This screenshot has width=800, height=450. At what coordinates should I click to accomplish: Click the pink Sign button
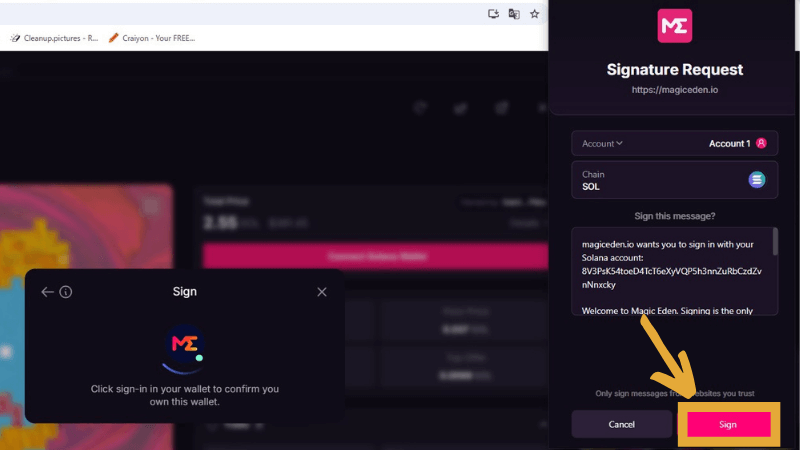[x=729, y=424]
